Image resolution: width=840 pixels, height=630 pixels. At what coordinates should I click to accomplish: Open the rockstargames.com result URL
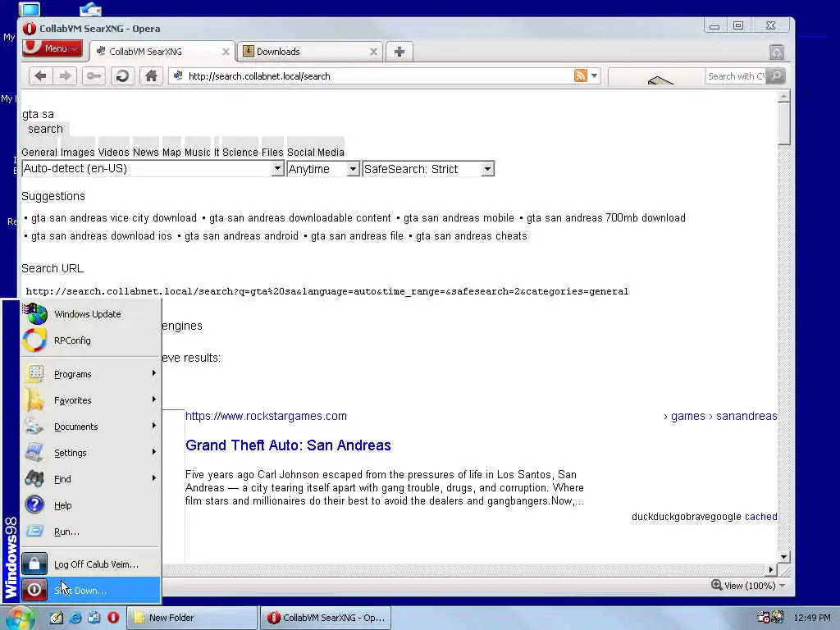266,416
